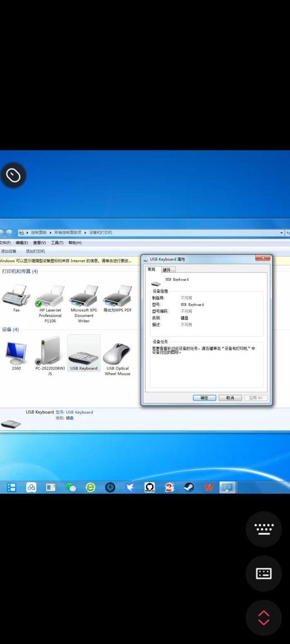The height and width of the screenshot is (644, 290).
Task: Select the 导出为WPS PDF printer
Action: [x=117, y=296]
